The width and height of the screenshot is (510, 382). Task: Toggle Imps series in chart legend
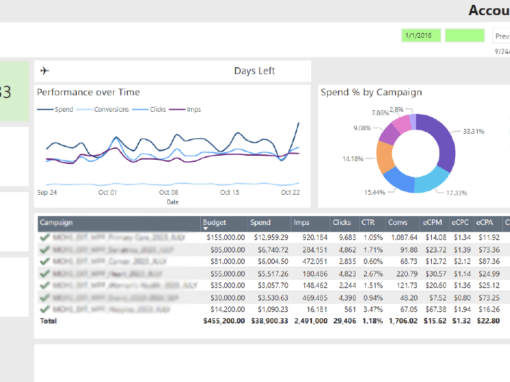[x=185, y=109]
